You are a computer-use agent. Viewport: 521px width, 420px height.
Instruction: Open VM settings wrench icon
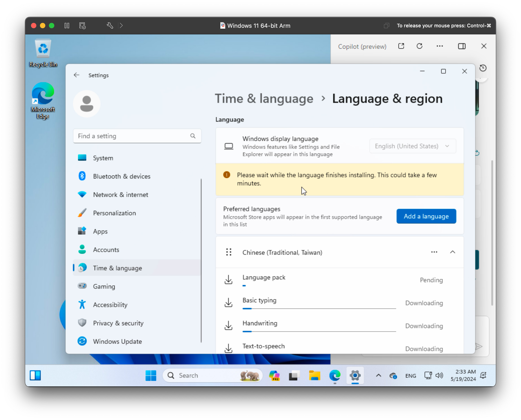[110, 26]
